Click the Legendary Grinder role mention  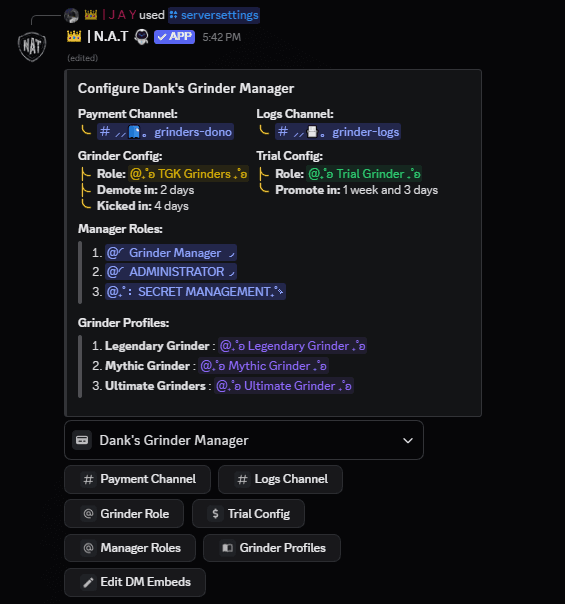(292, 346)
